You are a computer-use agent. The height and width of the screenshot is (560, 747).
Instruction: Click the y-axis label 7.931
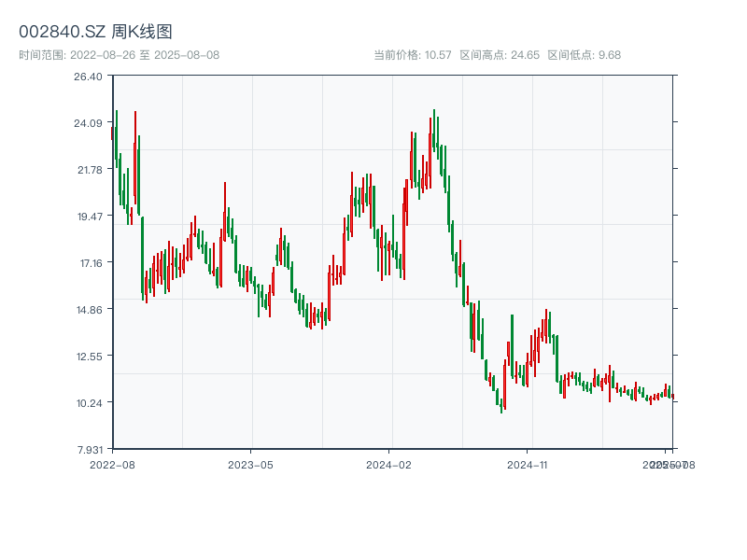90,450
